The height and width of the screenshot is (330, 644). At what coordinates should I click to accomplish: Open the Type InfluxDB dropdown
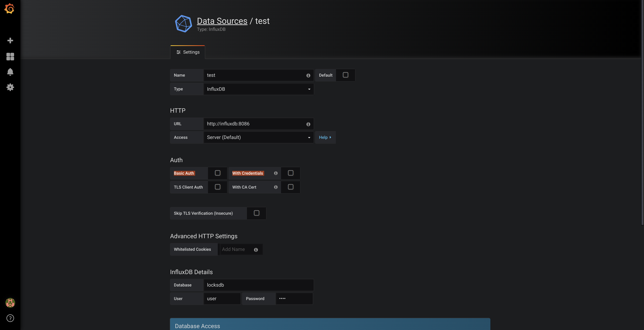click(x=258, y=89)
